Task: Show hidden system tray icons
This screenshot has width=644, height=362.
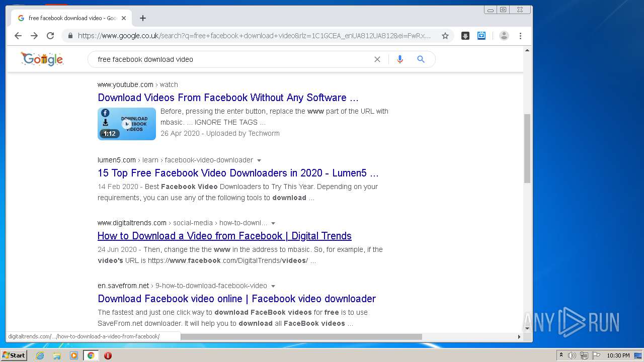Action: pyautogui.click(x=561, y=355)
